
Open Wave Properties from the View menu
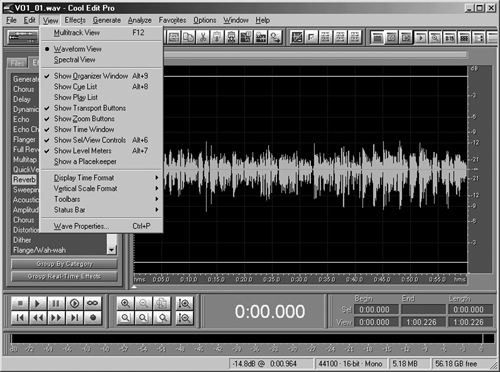[101, 226]
